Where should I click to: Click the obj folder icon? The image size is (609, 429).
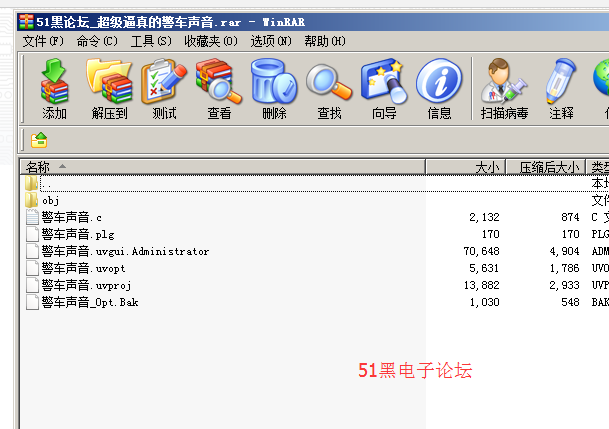tap(32, 200)
